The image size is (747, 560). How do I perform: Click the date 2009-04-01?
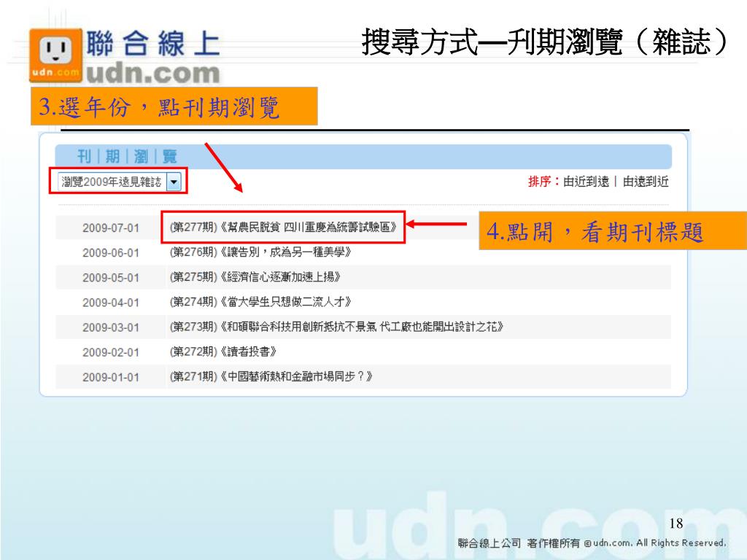coord(111,303)
